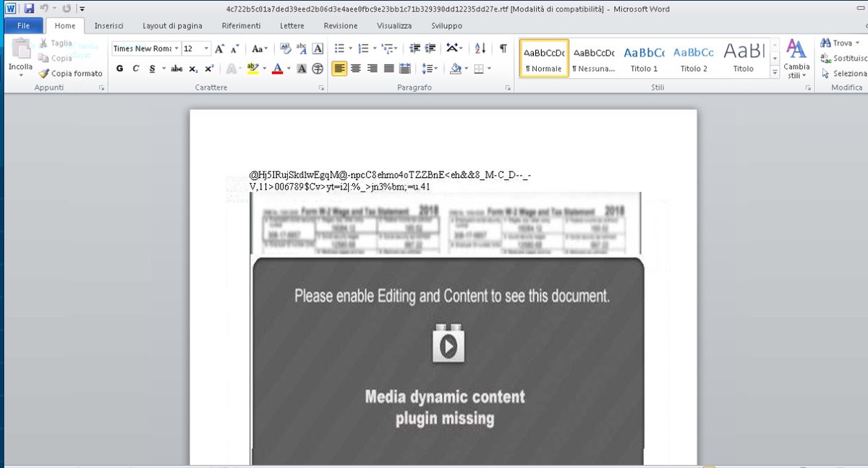Screen dimensions: 868x468
Task: Apply the yellow text highlight color
Action: 252,69
